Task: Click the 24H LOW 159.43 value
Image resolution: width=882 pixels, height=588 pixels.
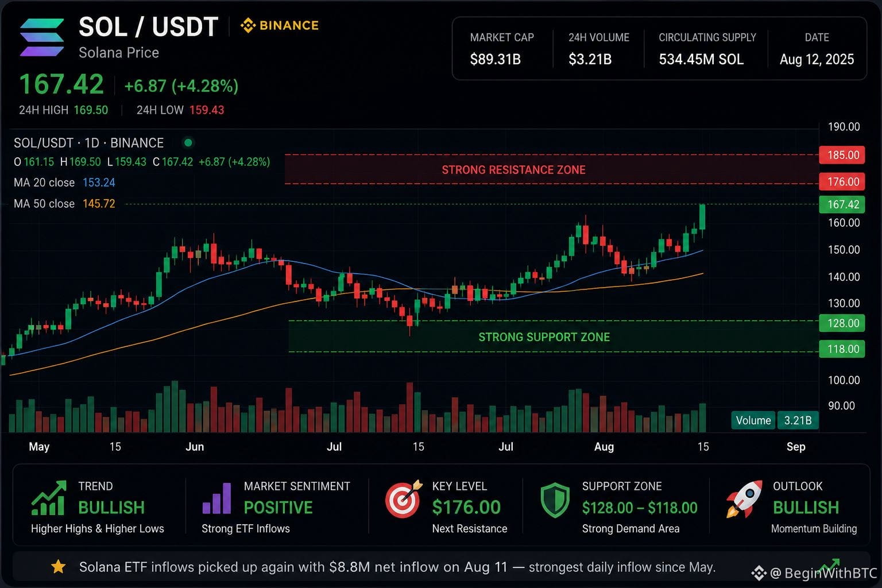Action: pos(207,110)
